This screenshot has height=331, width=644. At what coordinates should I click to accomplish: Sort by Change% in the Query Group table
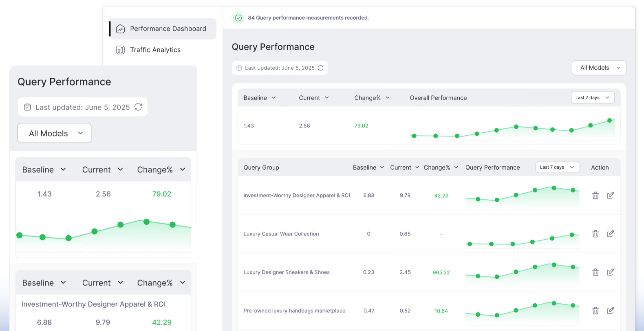pyautogui.click(x=441, y=168)
